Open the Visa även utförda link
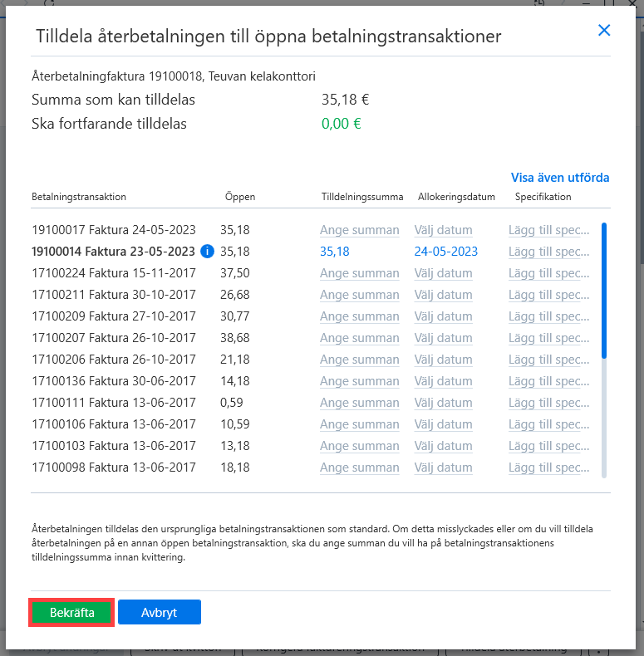644x656 pixels. click(560, 178)
